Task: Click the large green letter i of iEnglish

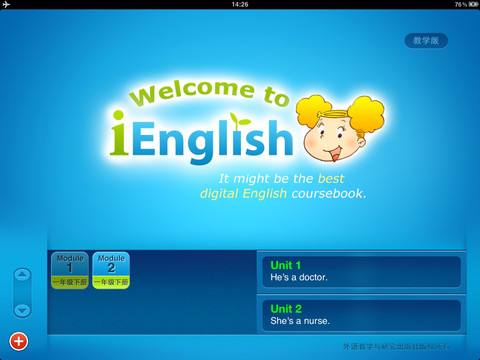Action: 118,133
